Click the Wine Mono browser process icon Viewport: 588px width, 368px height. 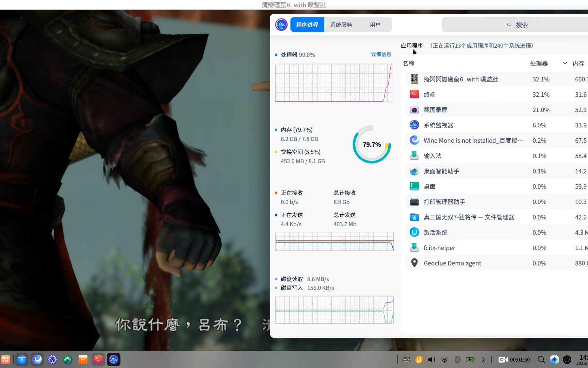(x=414, y=140)
